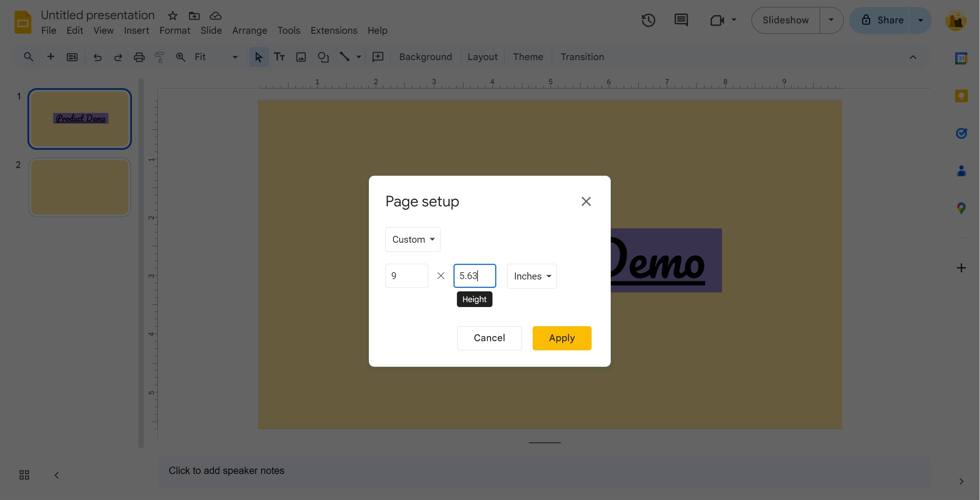Select the Shape tool

click(323, 57)
